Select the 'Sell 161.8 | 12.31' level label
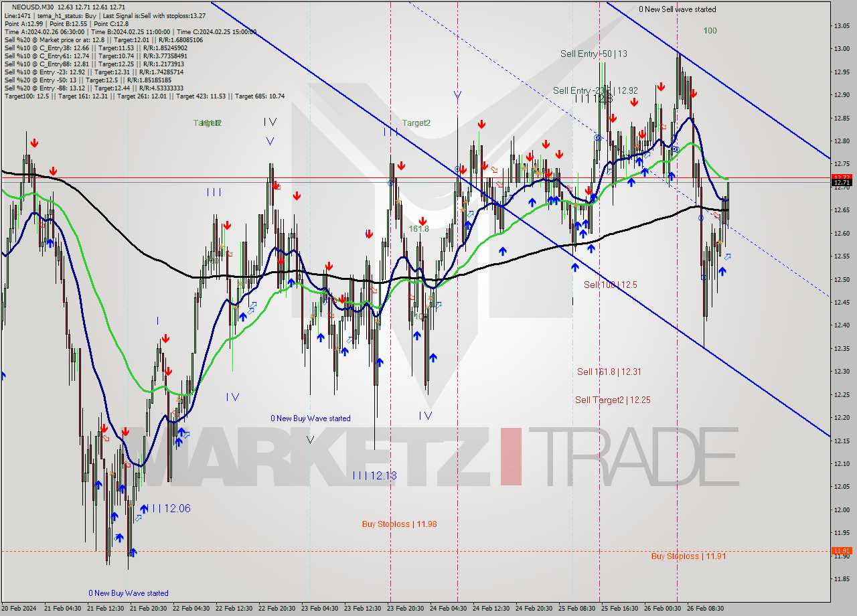Image resolution: width=857 pixels, height=616 pixels. pyautogui.click(x=609, y=372)
